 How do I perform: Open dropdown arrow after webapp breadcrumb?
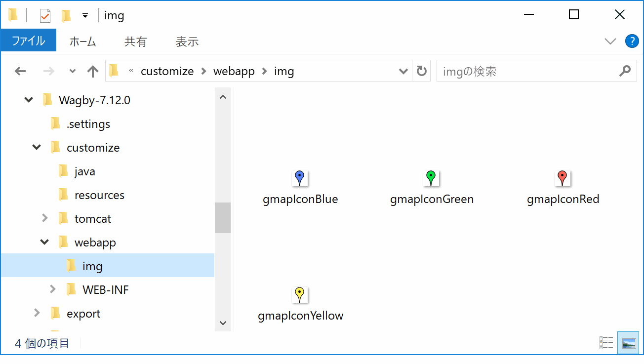264,71
